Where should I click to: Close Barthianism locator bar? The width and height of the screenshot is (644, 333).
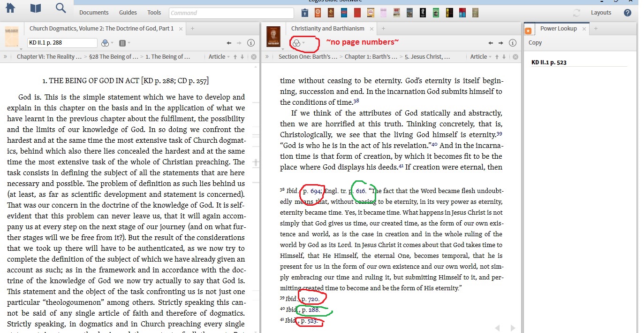point(515,57)
